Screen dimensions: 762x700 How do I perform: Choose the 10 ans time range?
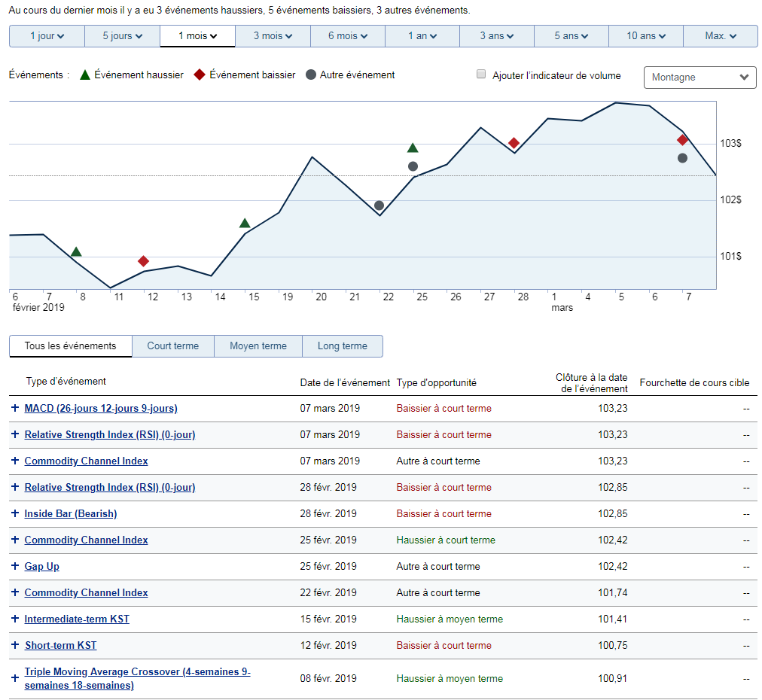[x=646, y=36]
